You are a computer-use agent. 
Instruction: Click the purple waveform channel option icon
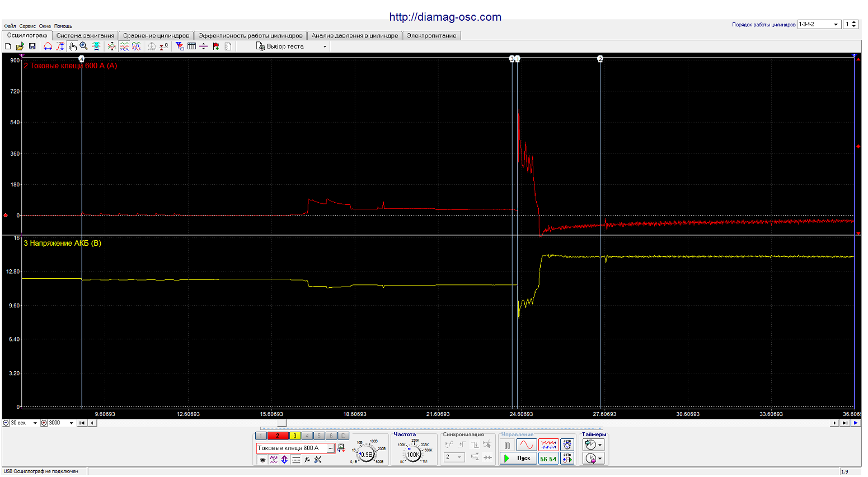click(x=274, y=460)
